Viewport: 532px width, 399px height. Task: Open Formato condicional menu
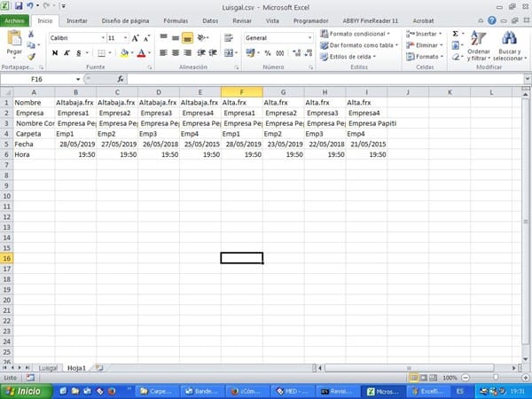356,34
